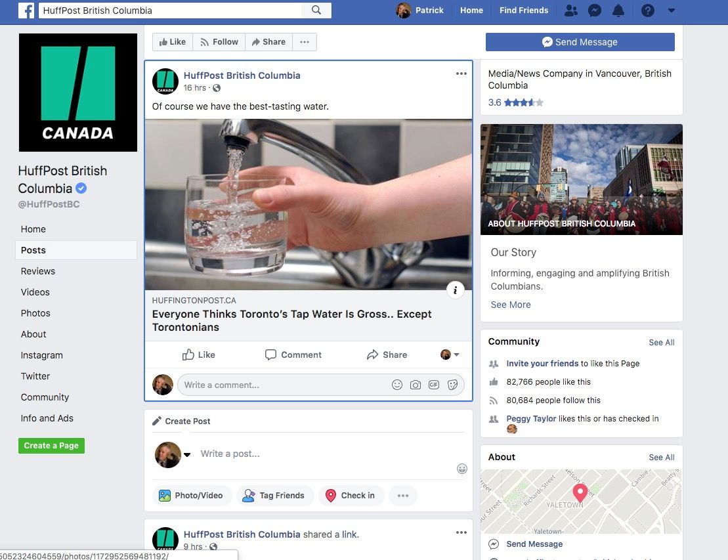Click Invite your friends link
The width and height of the screenshot is (728, 560).
[x=542, y=364]
